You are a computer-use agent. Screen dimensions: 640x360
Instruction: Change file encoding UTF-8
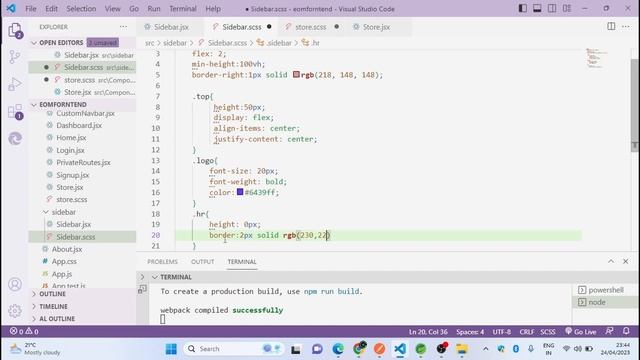pos(501,331)
